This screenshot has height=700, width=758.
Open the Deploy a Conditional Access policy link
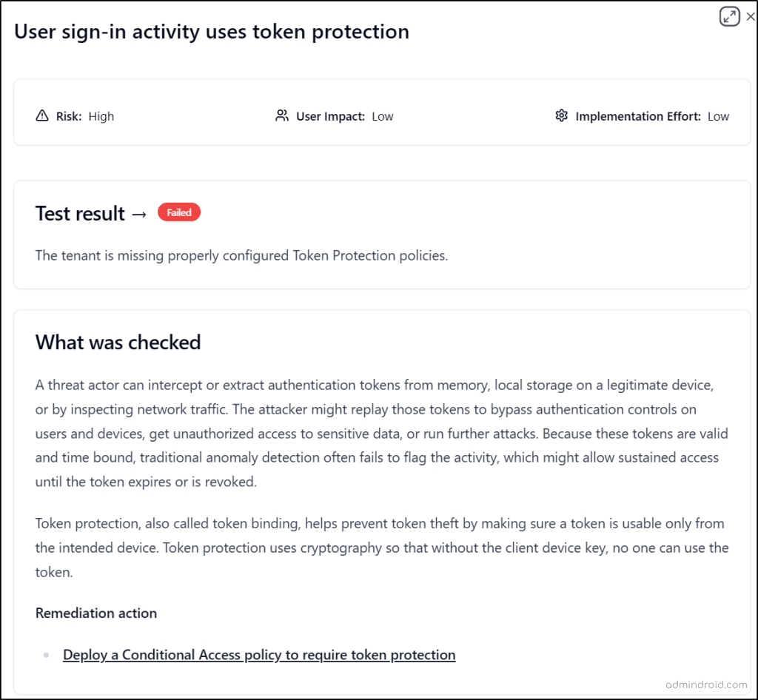pyautogui.click(x=259, y=655)
